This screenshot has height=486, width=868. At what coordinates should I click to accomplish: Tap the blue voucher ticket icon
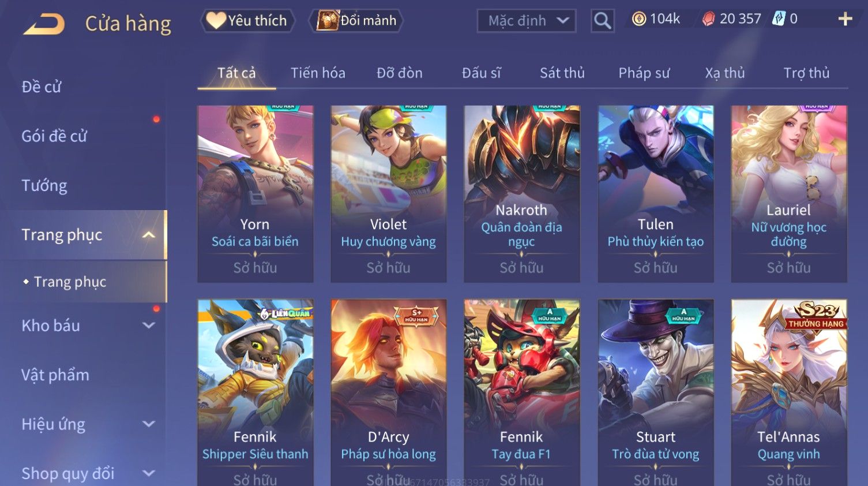(779, 18)
